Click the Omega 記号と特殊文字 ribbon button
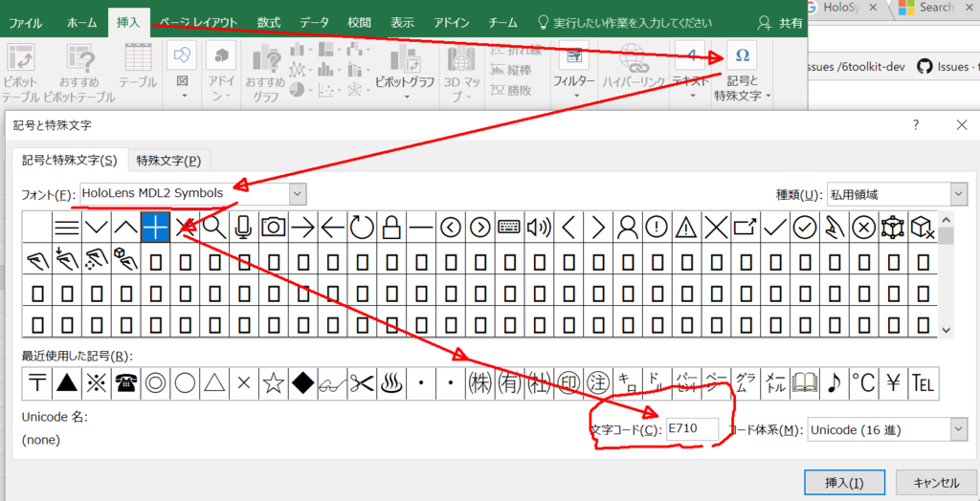980x501 pixels. point(742,72)
